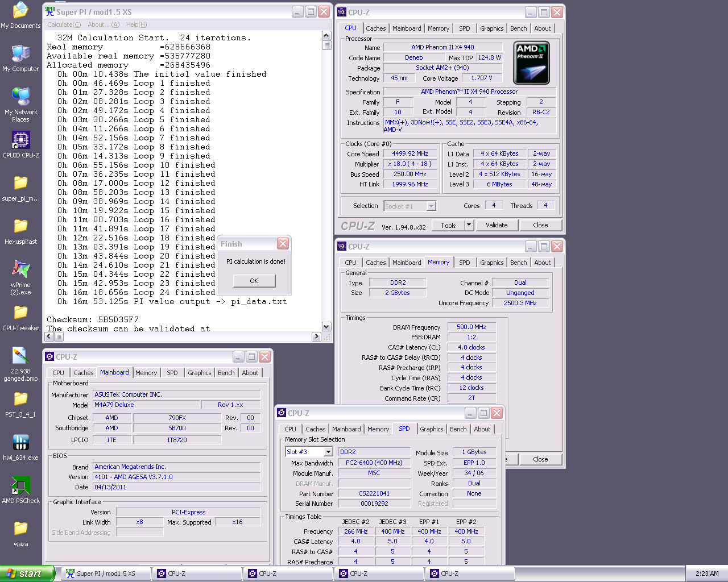The height and width of the screenshot is (582, 728).
Task: Switch to Bench tab in CPU window
Action: click(x=518, y=28)
